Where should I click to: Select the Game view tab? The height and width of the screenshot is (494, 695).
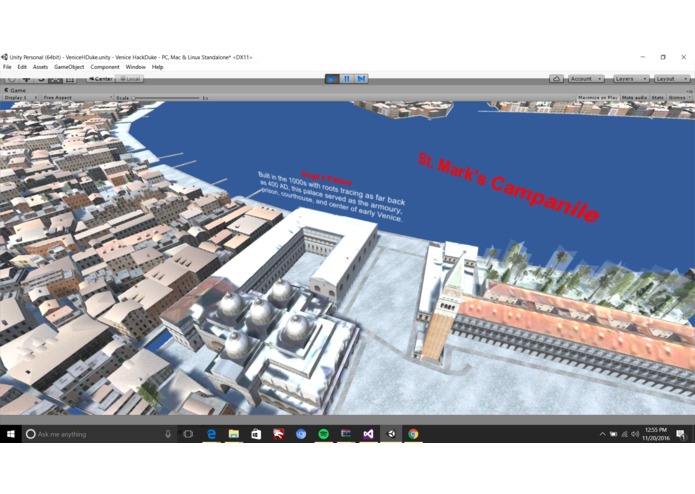click(x=15, y=90)
